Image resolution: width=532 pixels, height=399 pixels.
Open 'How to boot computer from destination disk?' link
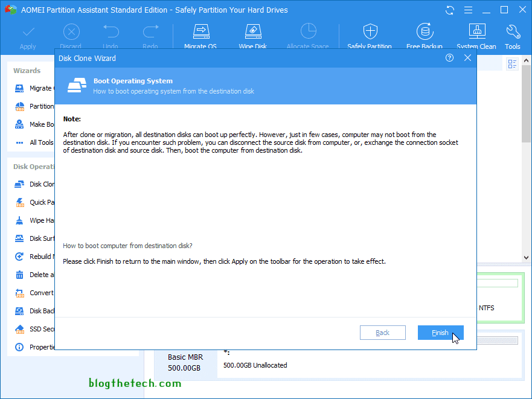coord(128,246)
